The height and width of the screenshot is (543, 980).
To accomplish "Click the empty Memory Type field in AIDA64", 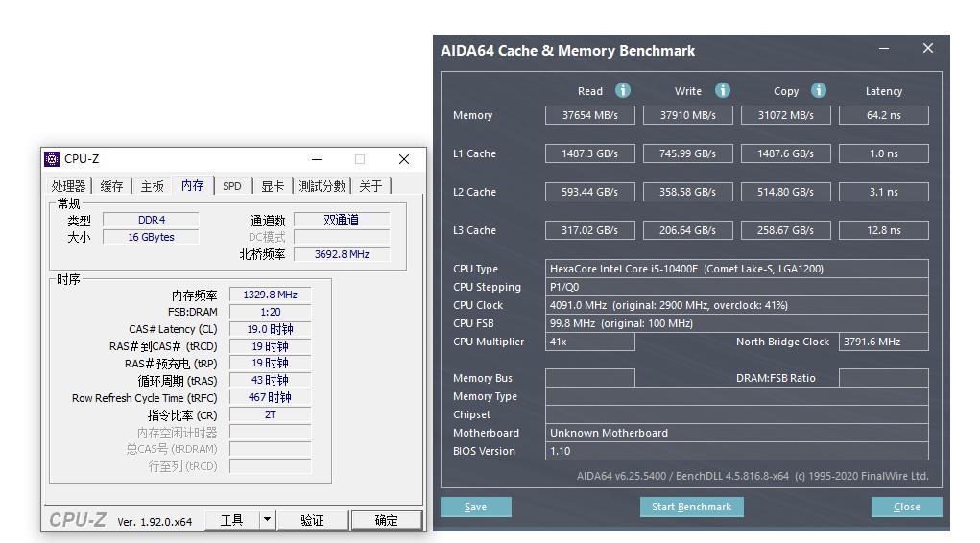I will point(737,396).
